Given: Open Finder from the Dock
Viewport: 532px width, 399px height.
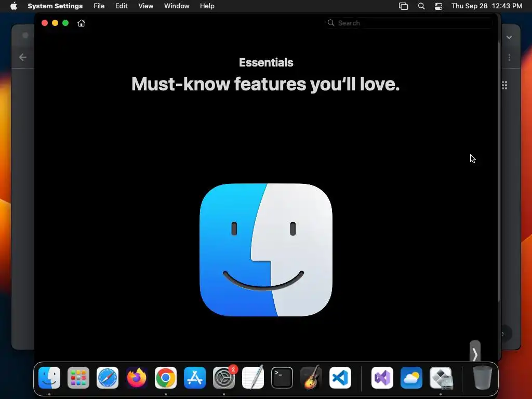Looking at the screenshot, I should point(49,378).
